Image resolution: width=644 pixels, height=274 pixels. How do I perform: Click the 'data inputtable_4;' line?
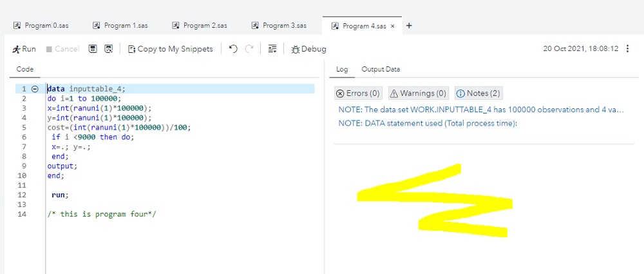[x=86, y=89]
